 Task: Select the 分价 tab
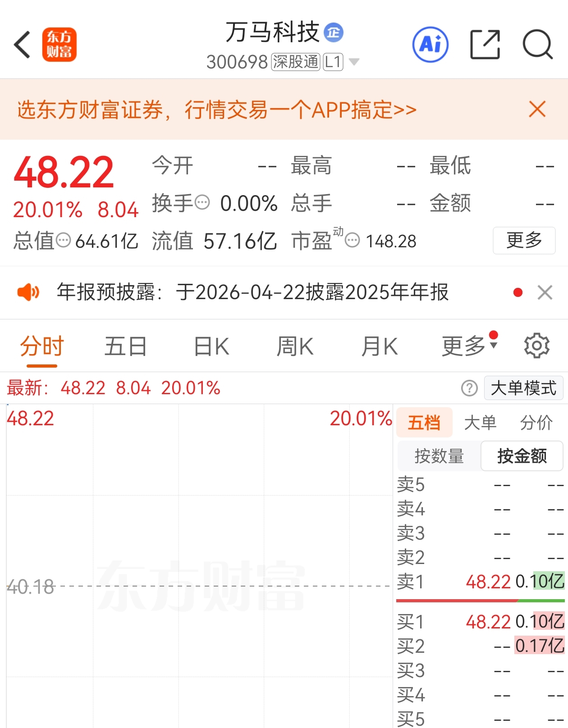tap(536, 423)
